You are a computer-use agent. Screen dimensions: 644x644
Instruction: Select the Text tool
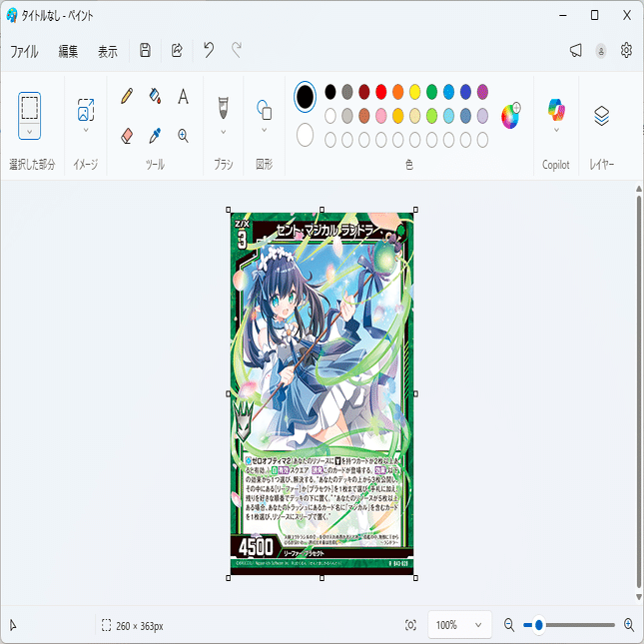pos(183,97)
